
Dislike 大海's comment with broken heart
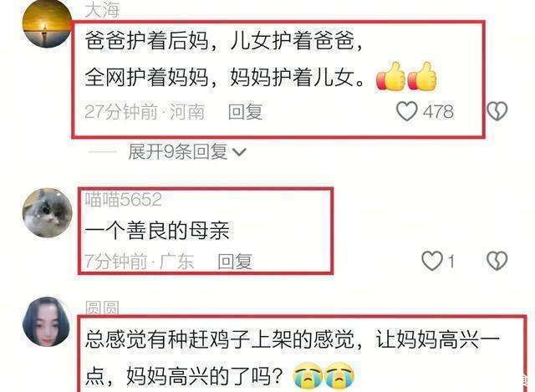(497, 111)
